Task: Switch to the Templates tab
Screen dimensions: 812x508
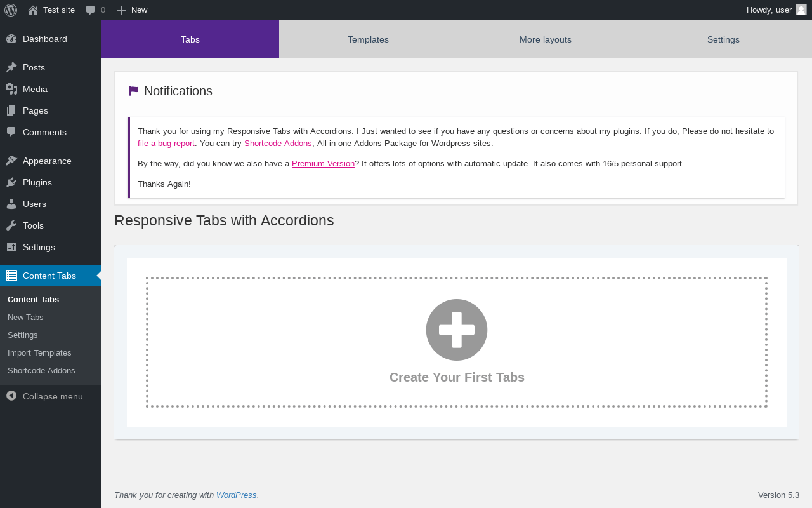Action: (x=368, y=39)
